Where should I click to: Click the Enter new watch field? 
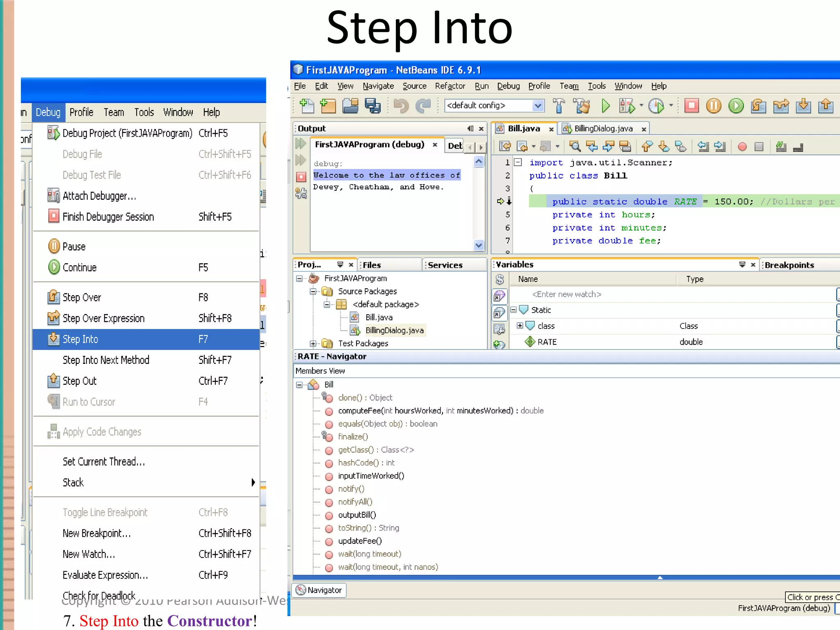[566, 294]
